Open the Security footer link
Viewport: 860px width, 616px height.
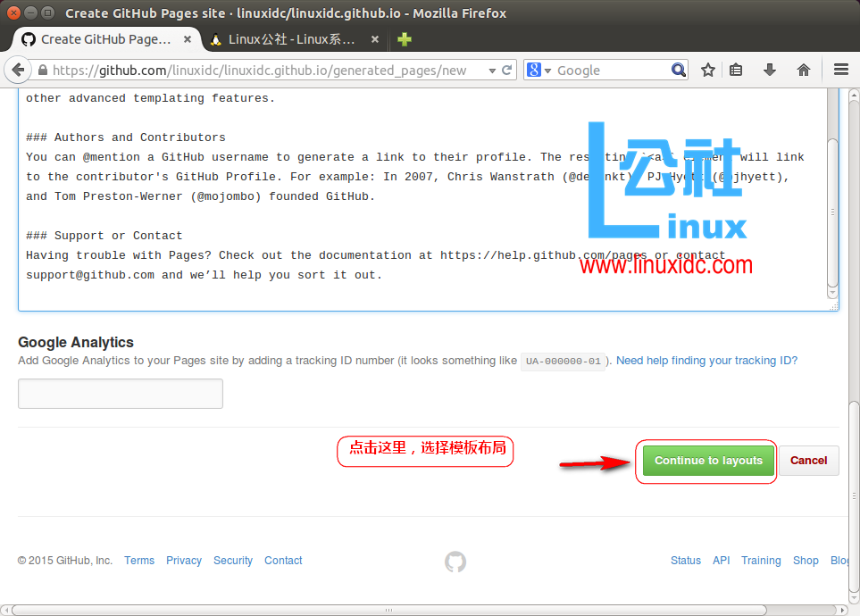232,561
